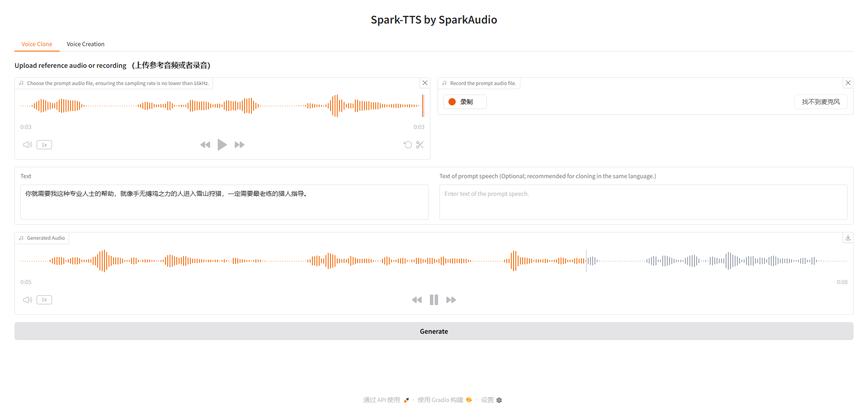Download the generated audio
868x412 pixels.
tap(848, 237)
